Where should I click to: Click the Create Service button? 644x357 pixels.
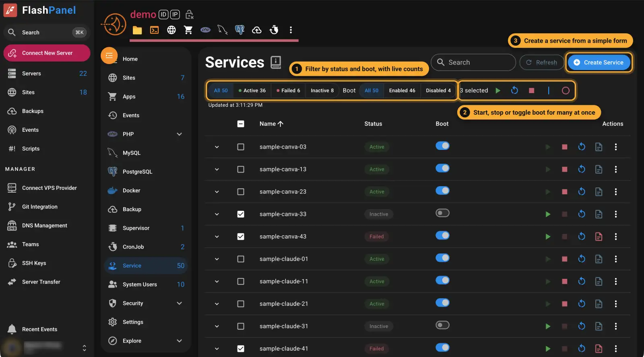pyautogui.click(x=599, y=62)
